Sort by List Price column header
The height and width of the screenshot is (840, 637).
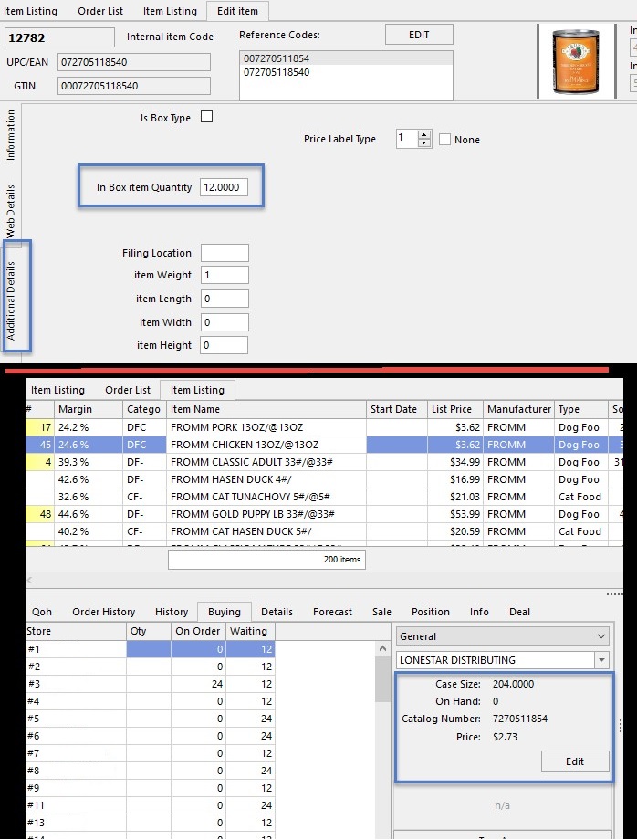click(455, 409)
